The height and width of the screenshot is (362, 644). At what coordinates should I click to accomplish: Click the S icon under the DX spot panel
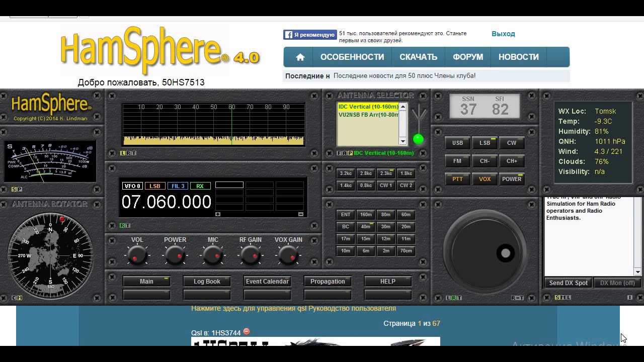557,298
